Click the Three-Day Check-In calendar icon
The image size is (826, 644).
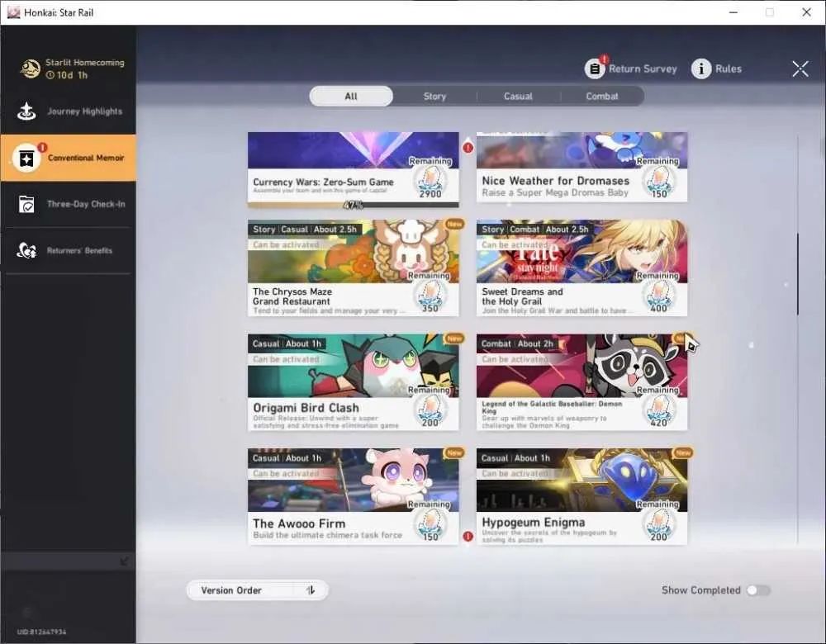click(26, 204)
